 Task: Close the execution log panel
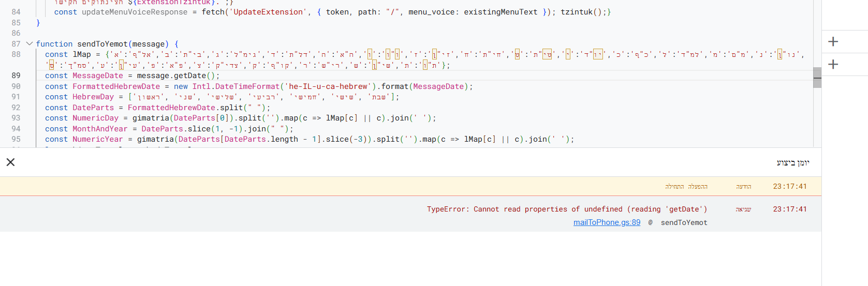click(10, 162)
